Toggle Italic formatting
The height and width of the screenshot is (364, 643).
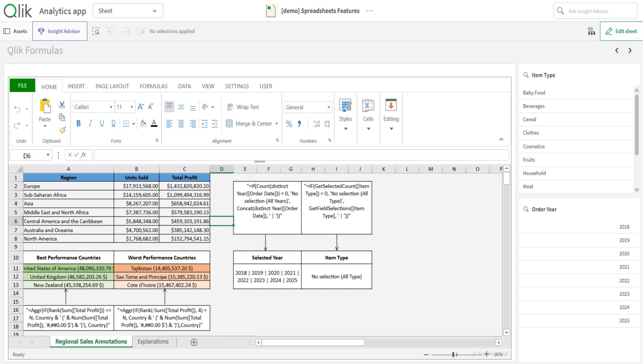(x=90, y=124)
